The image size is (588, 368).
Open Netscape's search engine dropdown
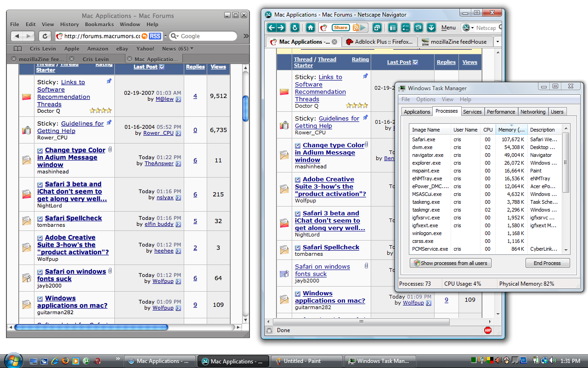click(x=468, y=28)
